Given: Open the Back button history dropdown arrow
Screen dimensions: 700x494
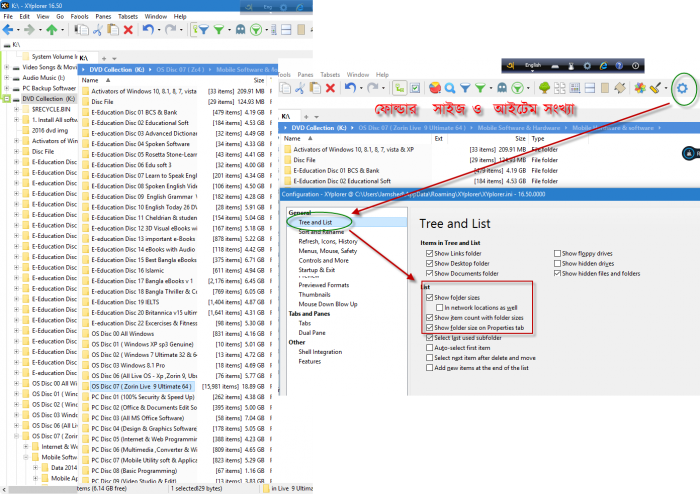Looking at the screenshot, I should click(x=18, y=30).
